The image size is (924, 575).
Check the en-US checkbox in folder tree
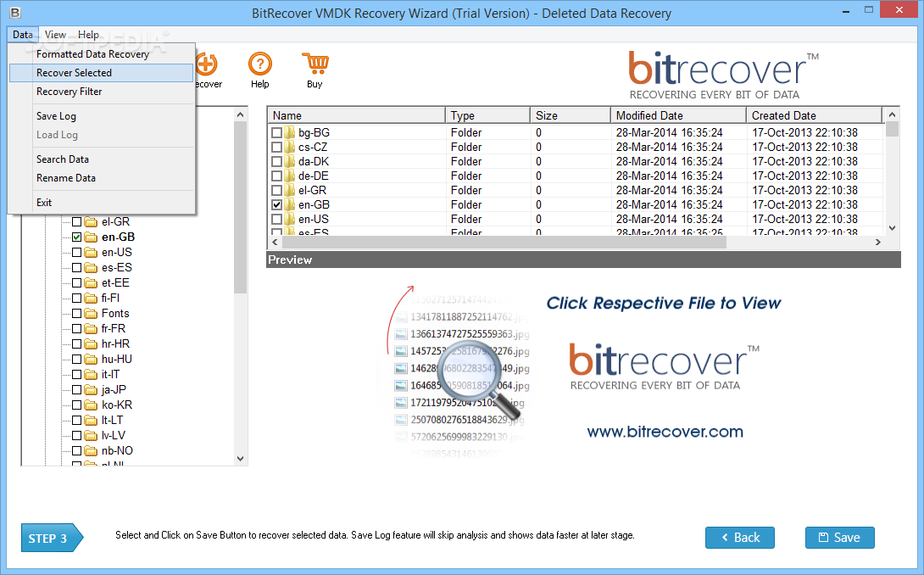(x=76, y=253)
